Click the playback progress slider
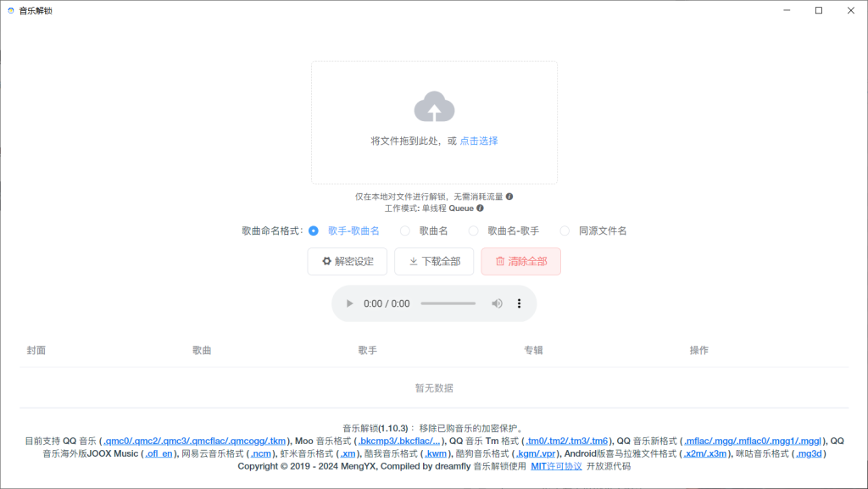This screenshot has width=868, height=489. [x=447, y=303]
